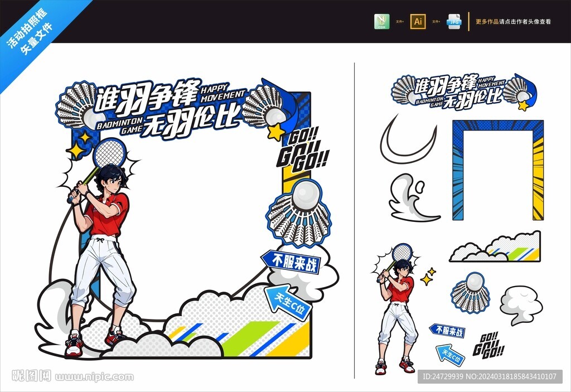Expand the 不服来战 arrow sign
Viewport: 571px width, 392px height.
coord(293,261)
